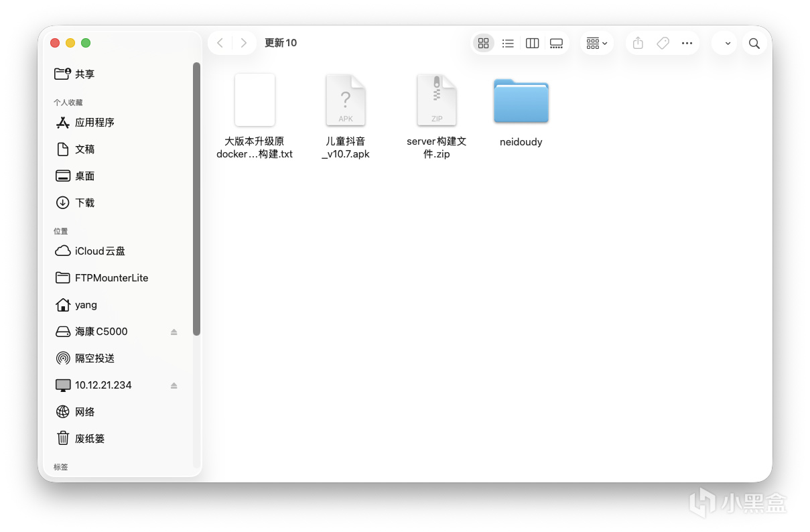810x532 pixels.
Task: Eject the 海康 C5000 drive
Action: point(174,332)
